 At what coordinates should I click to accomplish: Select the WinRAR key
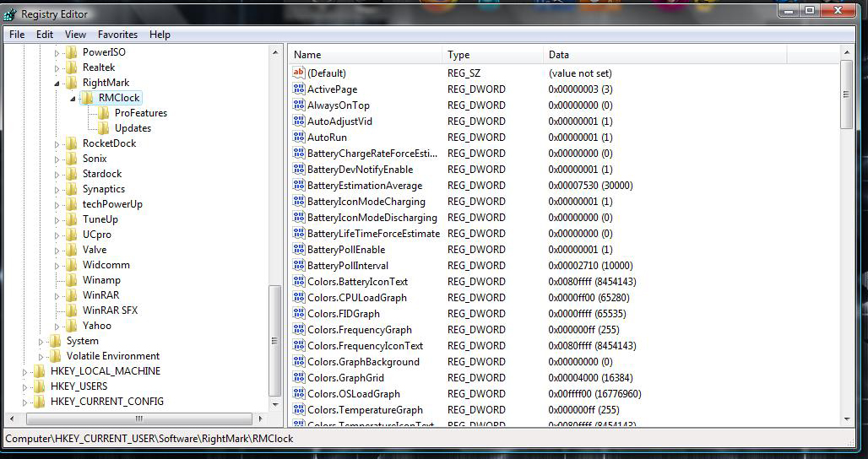100,295
